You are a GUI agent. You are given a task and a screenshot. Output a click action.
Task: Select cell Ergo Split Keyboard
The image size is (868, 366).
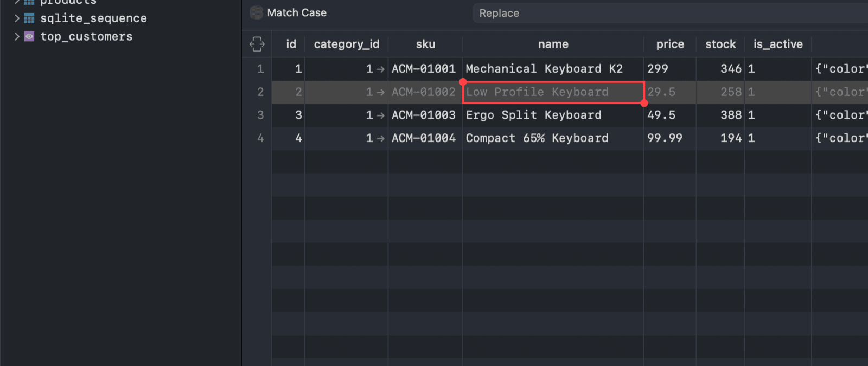tap(553, 115)
